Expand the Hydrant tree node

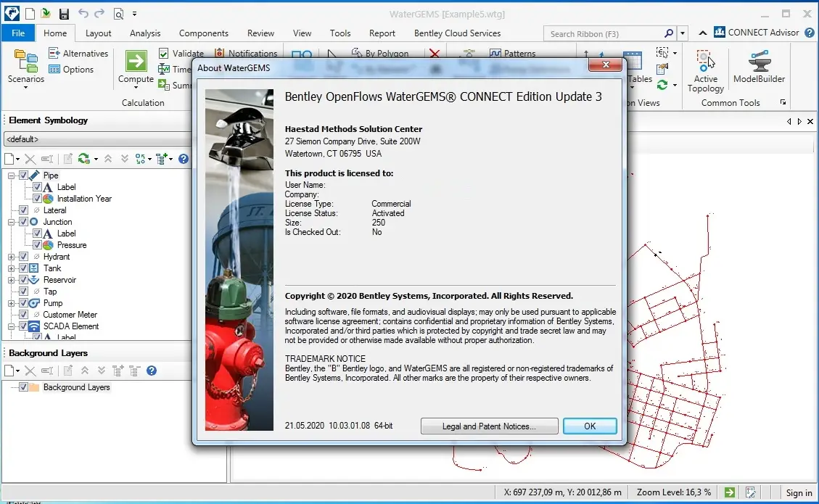[x=11, y=257]
